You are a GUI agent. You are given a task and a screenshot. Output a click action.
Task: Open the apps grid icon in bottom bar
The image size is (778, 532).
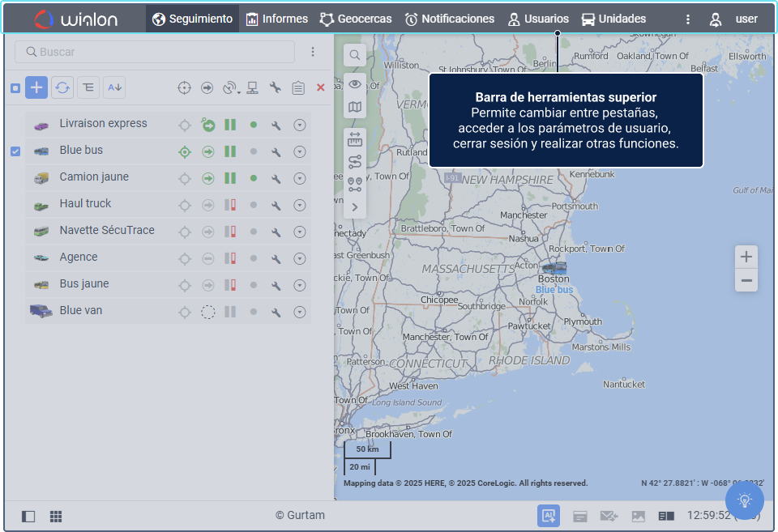(x=56, y=517)
